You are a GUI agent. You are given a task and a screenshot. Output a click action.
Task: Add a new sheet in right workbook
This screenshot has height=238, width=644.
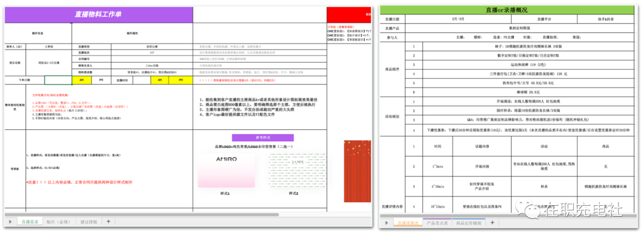pyautogui.click(x=492, y=223)
